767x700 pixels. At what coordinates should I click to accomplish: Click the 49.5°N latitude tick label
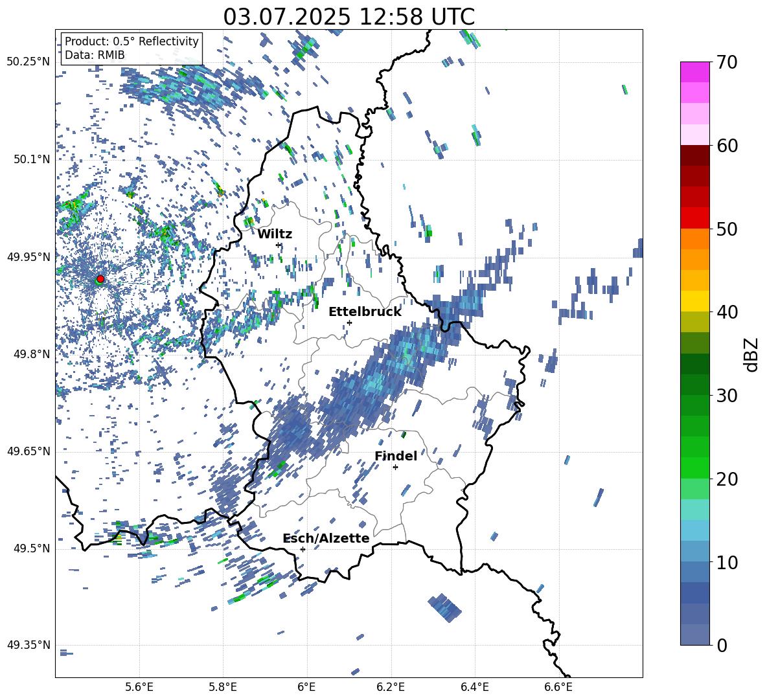(x=31, y=548)
